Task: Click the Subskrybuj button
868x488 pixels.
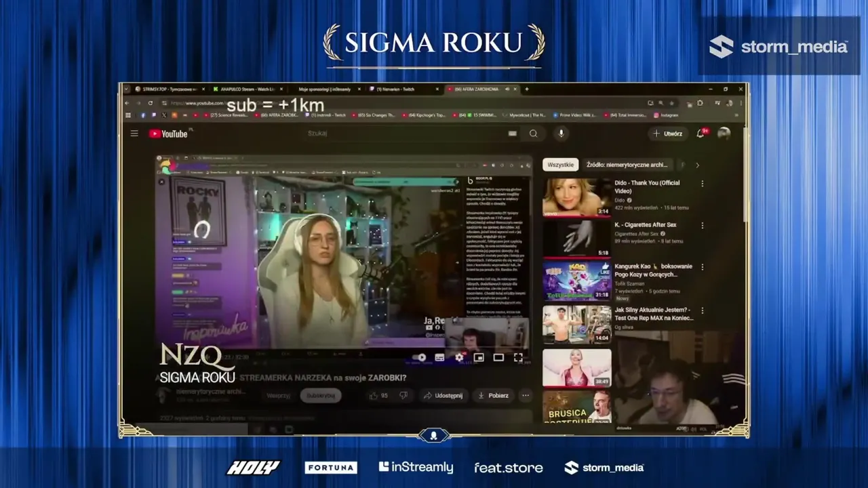Action: pyautogui.click(x=321, y=395)
